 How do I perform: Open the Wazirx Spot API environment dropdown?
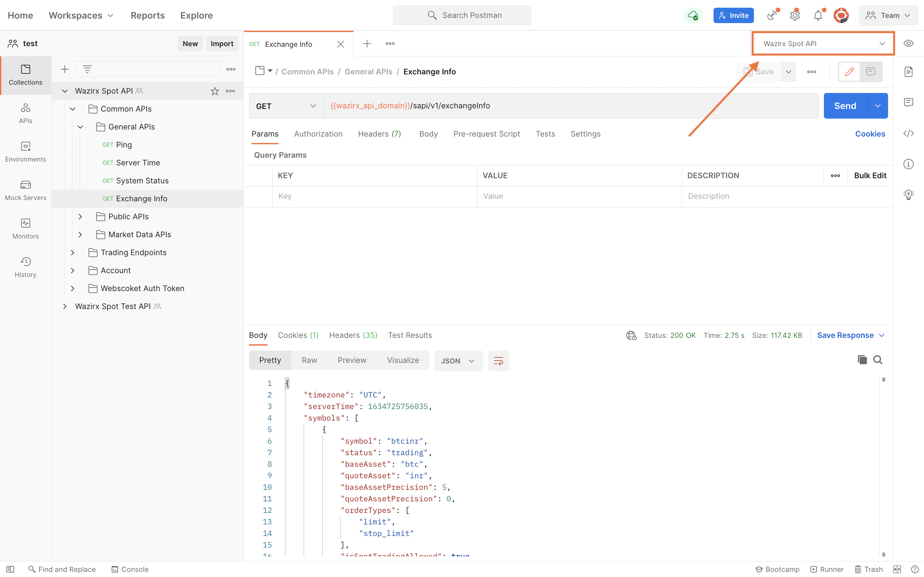pyautogui.click(x=823, y=44)
